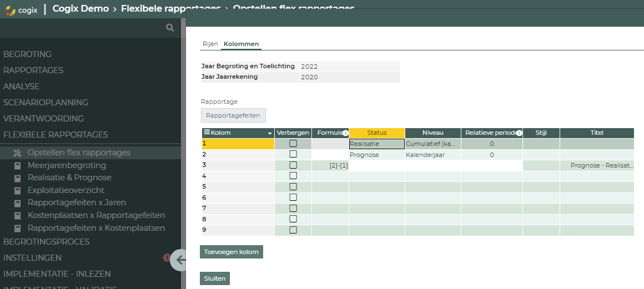The height and width of the screenshot is (289, 644).
Task: Expand the Analyse menu section
Action: pos(21,86)
